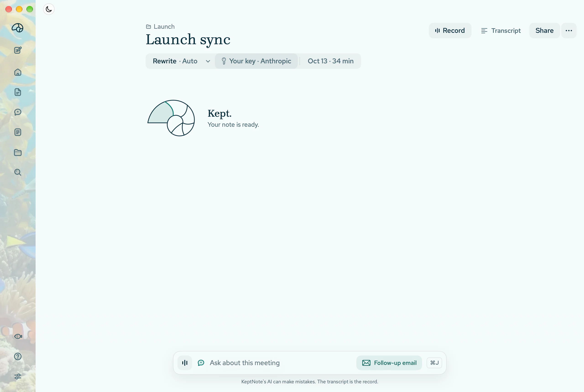Open the chat bubble icon in sidebar

click(18, 112)
